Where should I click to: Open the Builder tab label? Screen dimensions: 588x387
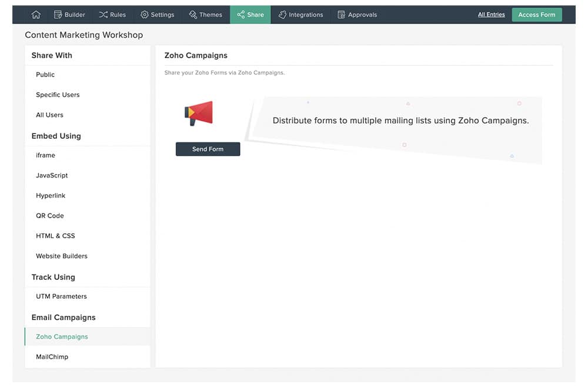pyautogui.click(x=75, y=15)
